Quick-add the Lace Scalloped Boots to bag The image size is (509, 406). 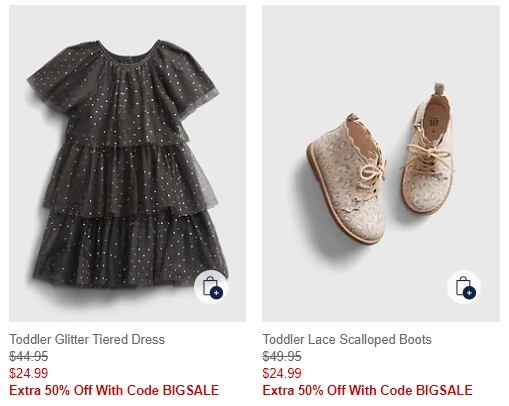pos(464,287)
